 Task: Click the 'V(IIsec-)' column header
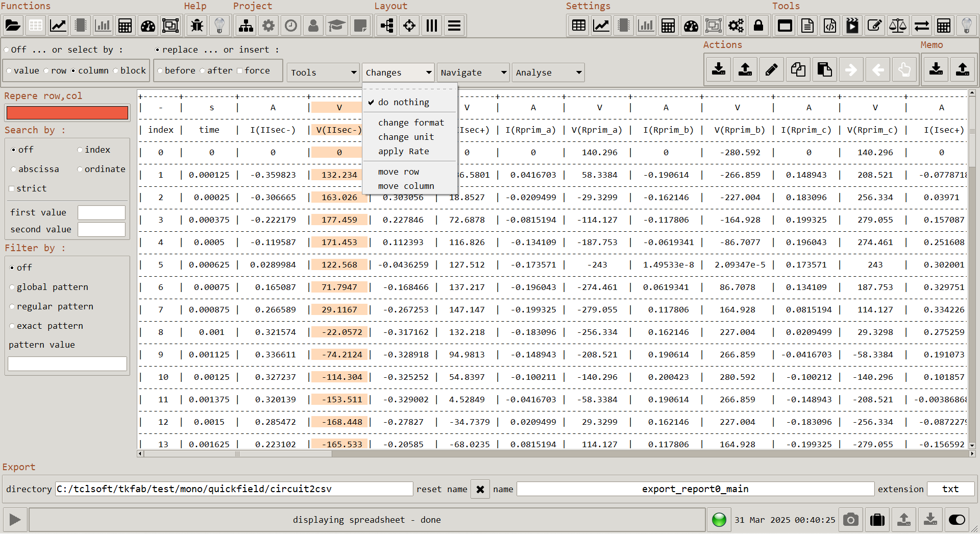tap(339, 130)
